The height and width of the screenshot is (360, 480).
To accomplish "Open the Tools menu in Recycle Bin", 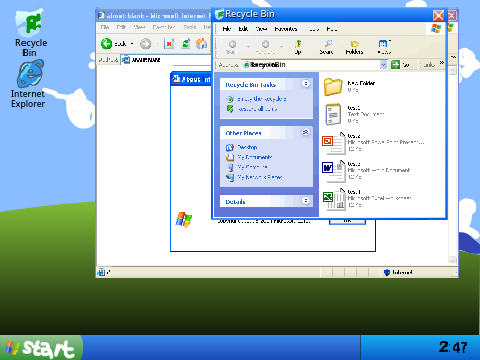I will click(x=314, y=29).
